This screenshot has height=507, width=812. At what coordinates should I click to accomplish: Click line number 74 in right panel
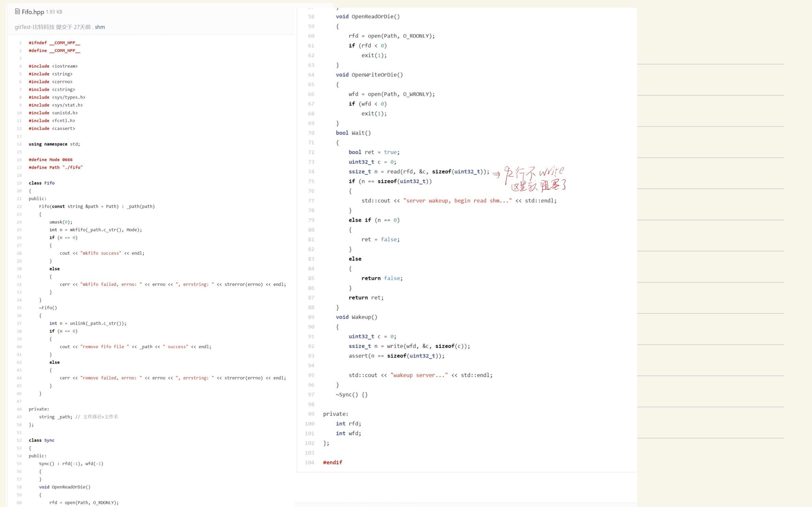point(311,172)
